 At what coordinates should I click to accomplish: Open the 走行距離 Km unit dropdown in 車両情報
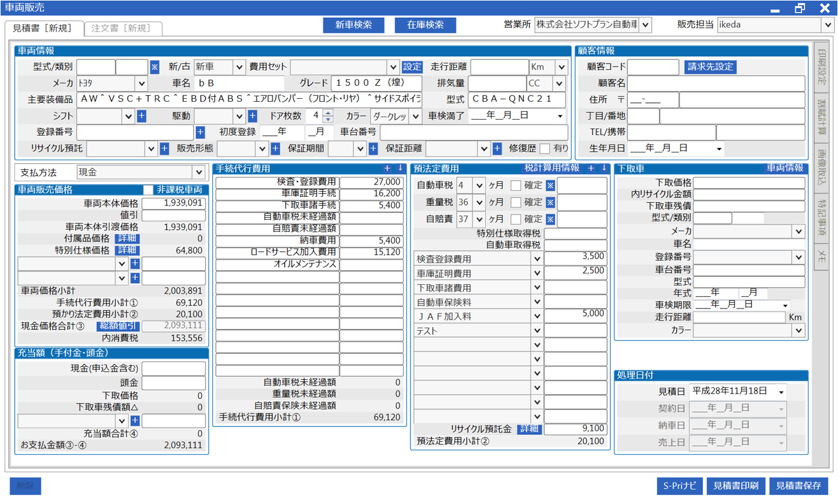561,67
